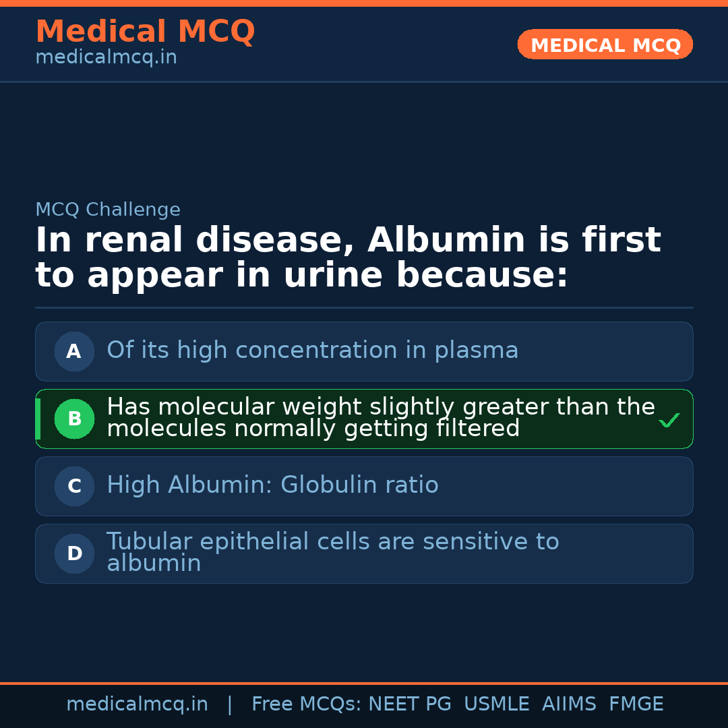Click the question heading about Albumin
728x728 pixels.
(x=348, y=257)
